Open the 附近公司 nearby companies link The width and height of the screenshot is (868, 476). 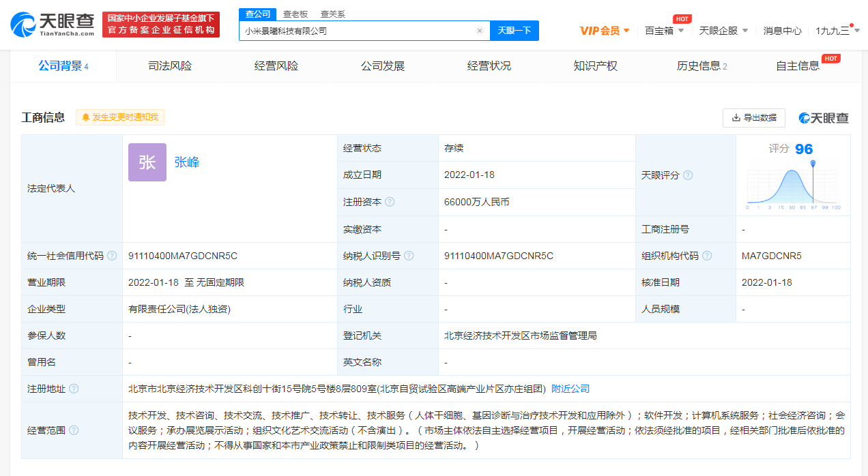pyautogui.click(x=570, y=389)
